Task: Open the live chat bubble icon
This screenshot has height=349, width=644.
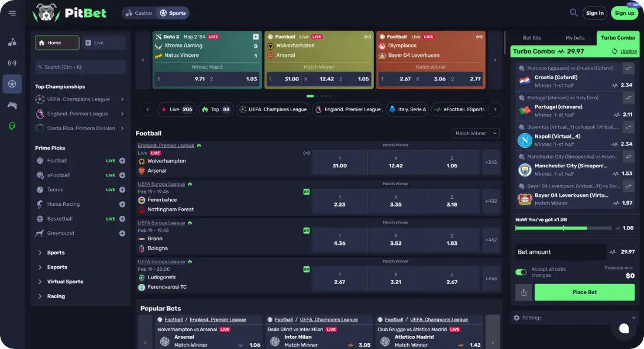Action: click(624, 328)
